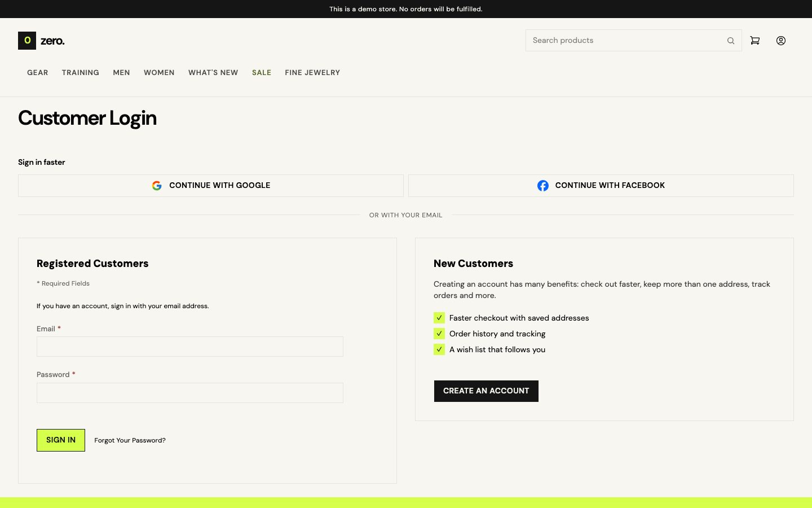Click the Registered Customers heading
812x508 pixels.
(92, 264)
